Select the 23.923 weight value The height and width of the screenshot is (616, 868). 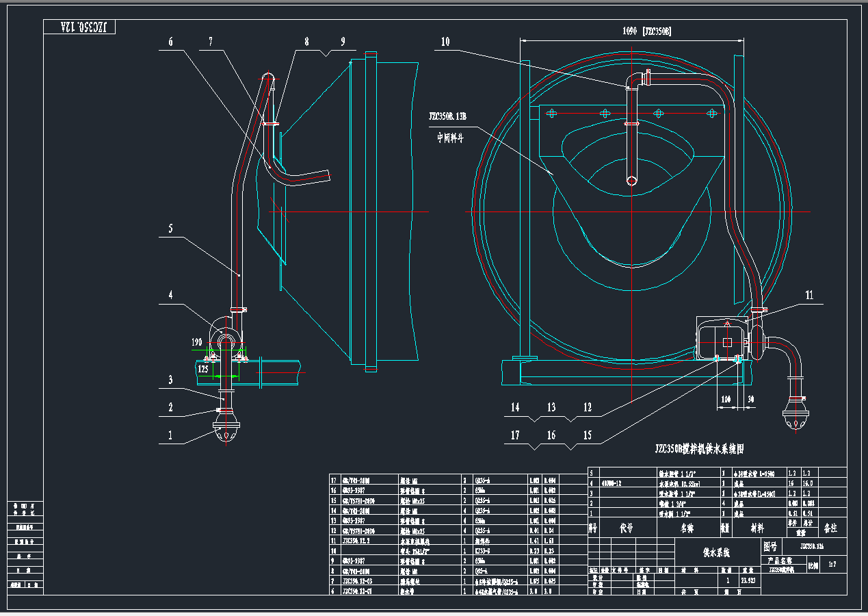click(x=749, y=580)
